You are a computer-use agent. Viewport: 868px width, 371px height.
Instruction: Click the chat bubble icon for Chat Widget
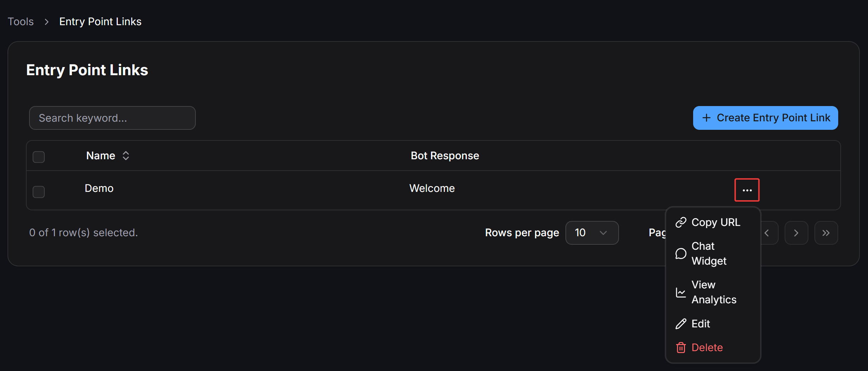pyautogui.click(x=681, y=254)
